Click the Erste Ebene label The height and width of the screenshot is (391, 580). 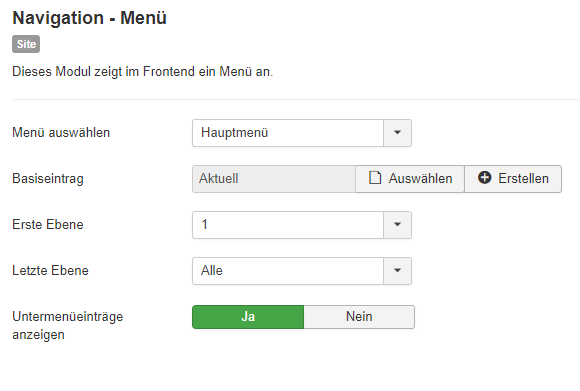click(48, 225)
